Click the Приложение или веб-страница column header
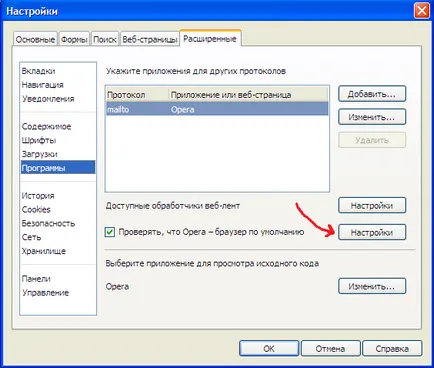 [248, 95]
